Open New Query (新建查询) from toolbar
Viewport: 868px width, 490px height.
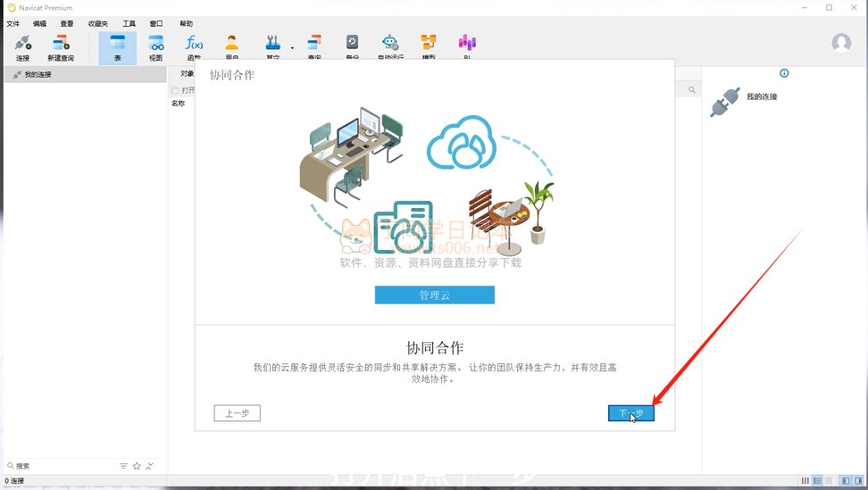(61, 47)
